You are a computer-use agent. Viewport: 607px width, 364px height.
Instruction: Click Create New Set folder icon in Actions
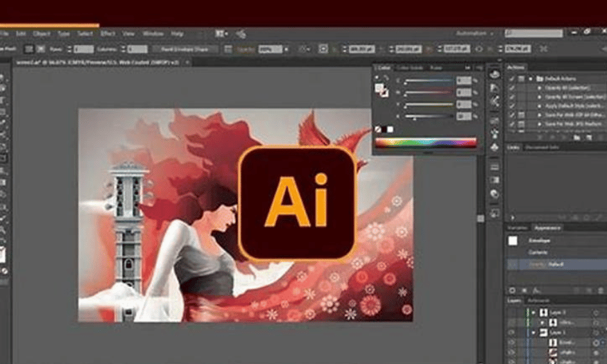(x=576, y=137)
